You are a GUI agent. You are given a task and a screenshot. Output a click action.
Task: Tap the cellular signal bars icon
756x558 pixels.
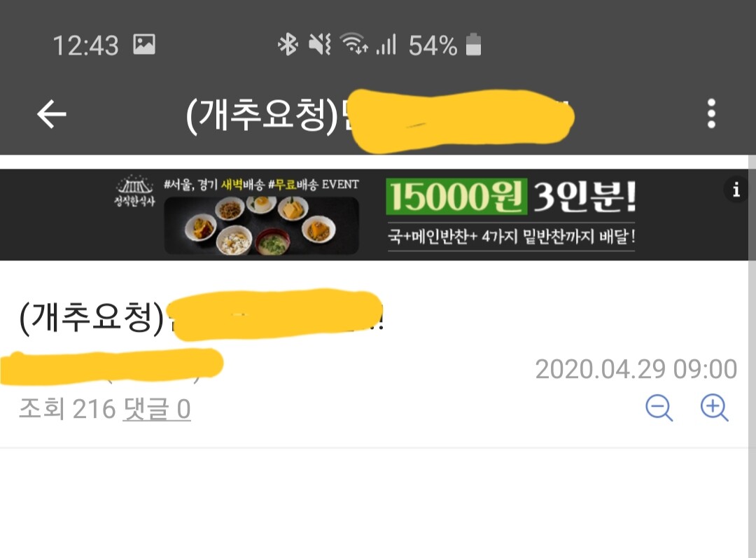coord(386,44)
